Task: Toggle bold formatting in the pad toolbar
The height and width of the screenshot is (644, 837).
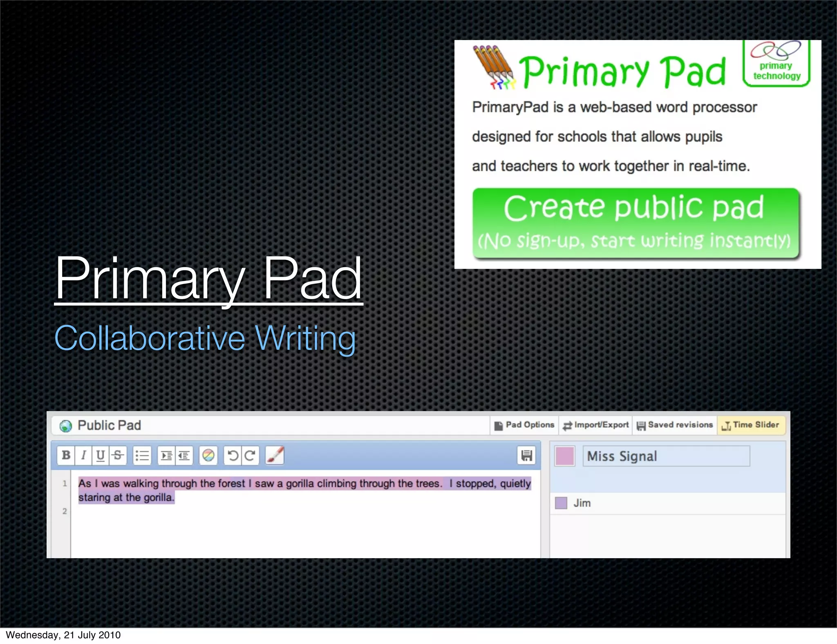Action: [66, 455]
